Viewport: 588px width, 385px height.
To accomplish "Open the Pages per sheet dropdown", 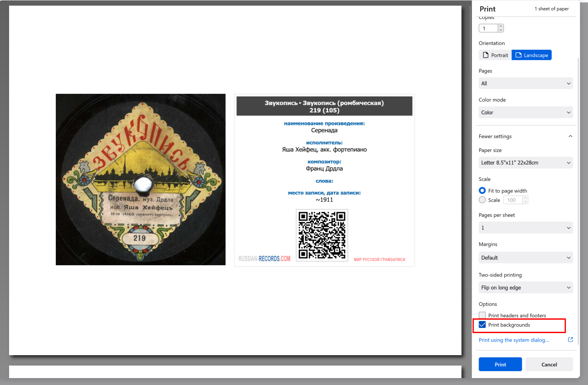I will (x=526, y=228).
